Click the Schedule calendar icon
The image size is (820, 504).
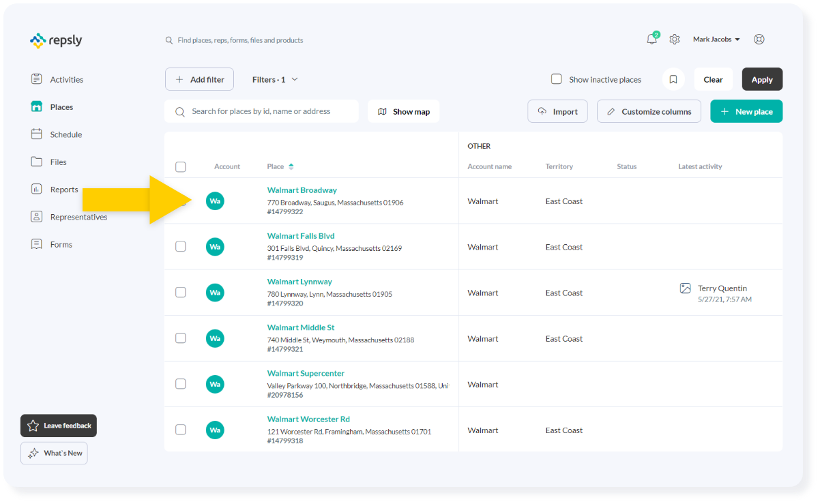click(x=37, y=134)
